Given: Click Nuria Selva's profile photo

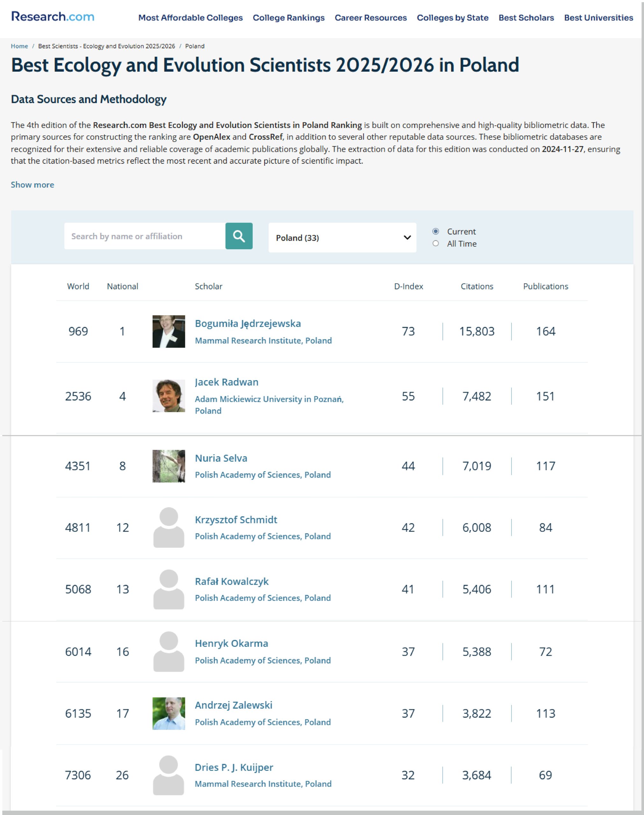Looking at the screenshot, I should (168, 466).
